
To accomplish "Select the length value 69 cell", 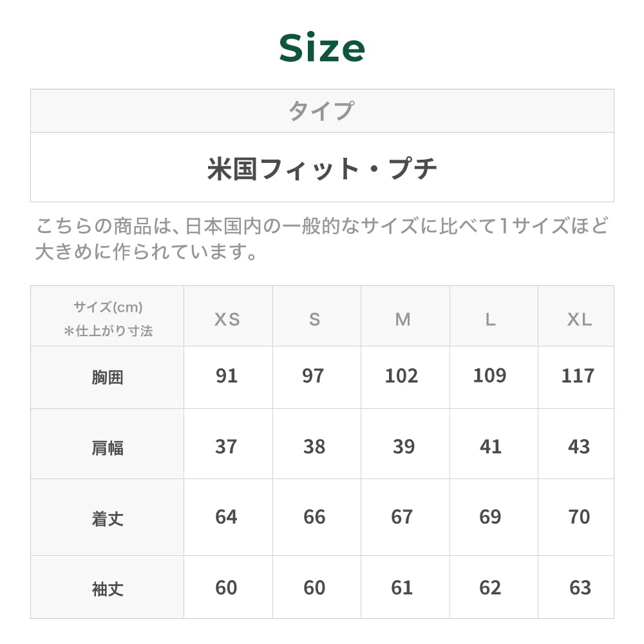I will 490,517.
